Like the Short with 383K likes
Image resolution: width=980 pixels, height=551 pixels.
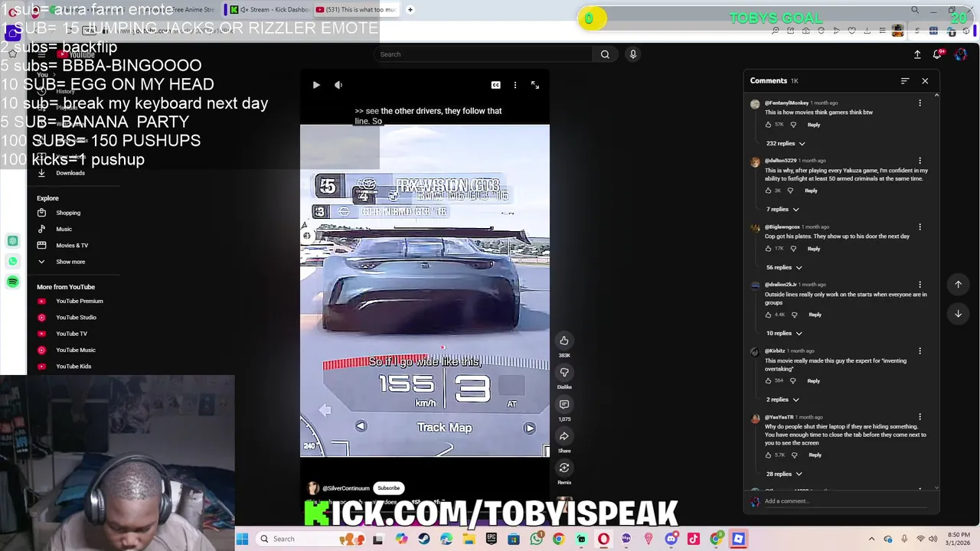[564, 341]
